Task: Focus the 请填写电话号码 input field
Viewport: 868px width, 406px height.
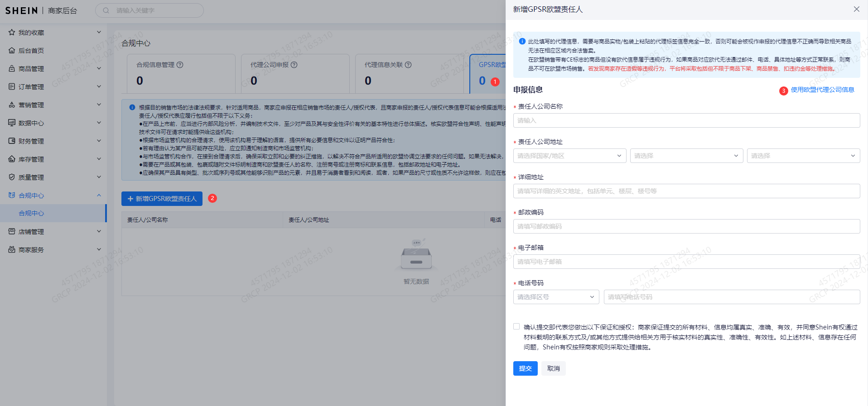Action: coord(732,297)
